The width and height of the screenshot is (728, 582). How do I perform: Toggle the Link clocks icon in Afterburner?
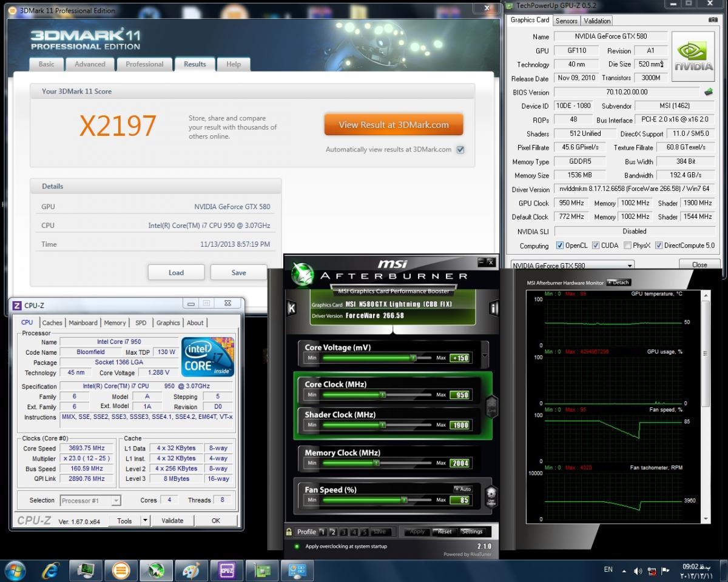point(492,406)
